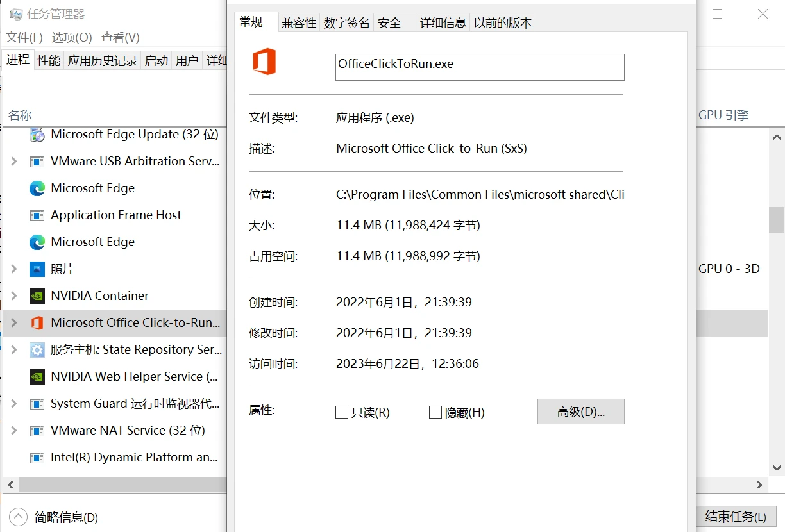Click the GPU 0 - 3D cell
785x532 pixels.
[729, 269]
